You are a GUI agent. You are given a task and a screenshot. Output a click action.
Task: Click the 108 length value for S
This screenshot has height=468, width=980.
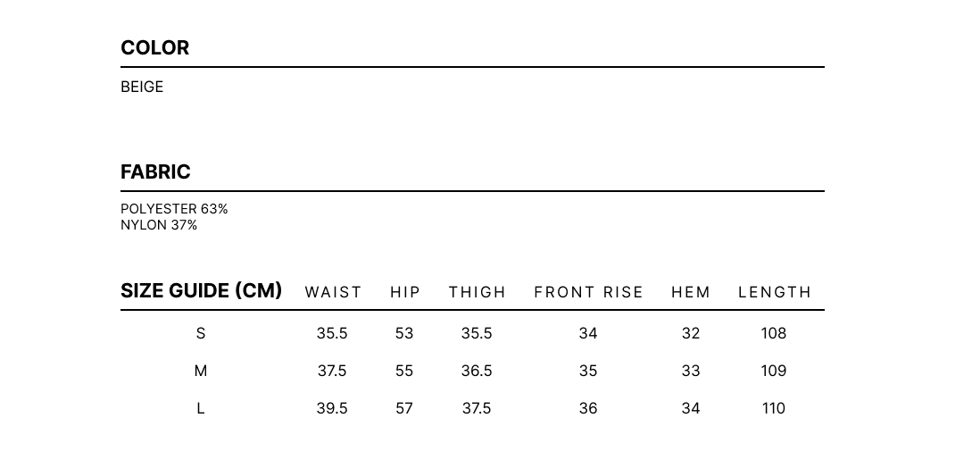774,333
